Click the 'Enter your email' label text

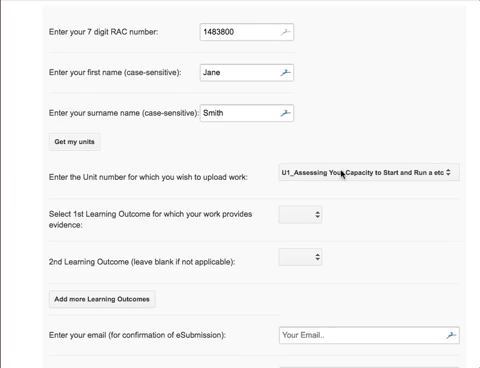137,335
